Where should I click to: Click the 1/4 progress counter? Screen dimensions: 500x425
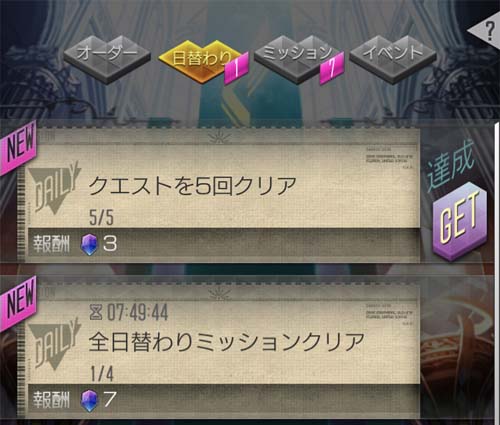(x=102, y=374)
